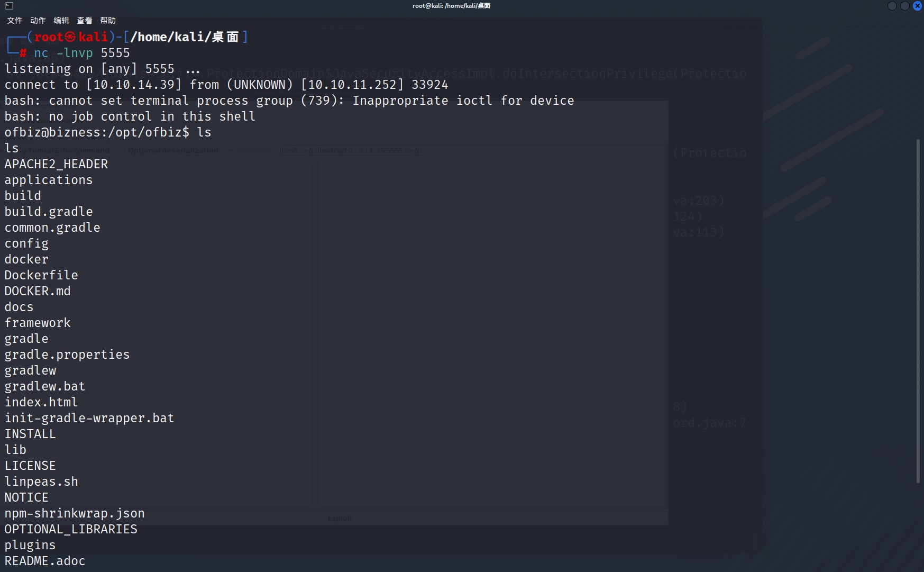
Task: Click the terminal vertical scrollbar
Action: [x=919, y=311]
